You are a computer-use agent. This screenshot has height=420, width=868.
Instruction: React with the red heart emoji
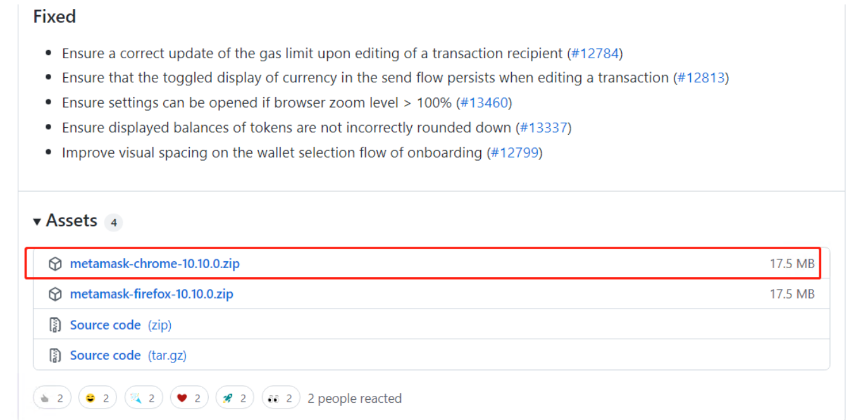(x=189, y=398)
